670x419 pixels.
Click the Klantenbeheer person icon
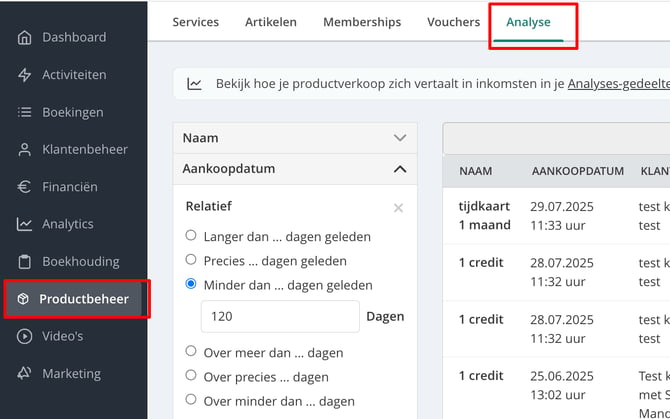pyautogui.click(x=24, y=149)
